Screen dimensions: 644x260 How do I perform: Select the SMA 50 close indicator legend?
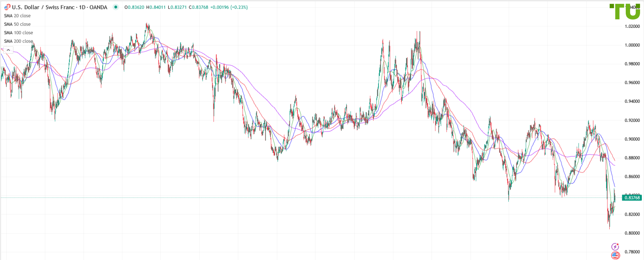17,24
